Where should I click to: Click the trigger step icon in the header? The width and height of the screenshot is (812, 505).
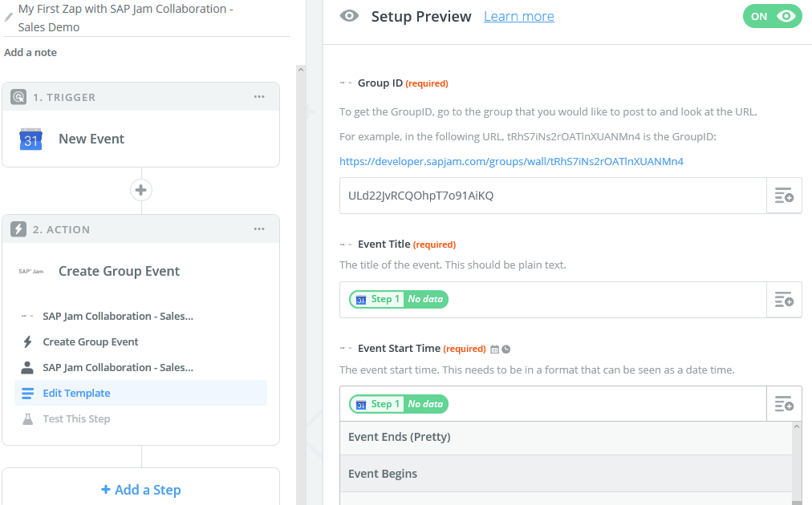click(x=18, y=97)
